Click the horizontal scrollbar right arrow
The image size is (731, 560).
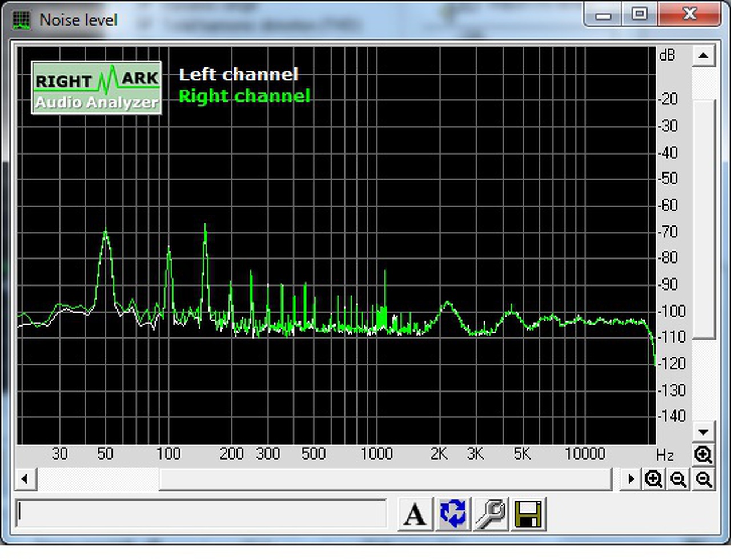[630, 479]
